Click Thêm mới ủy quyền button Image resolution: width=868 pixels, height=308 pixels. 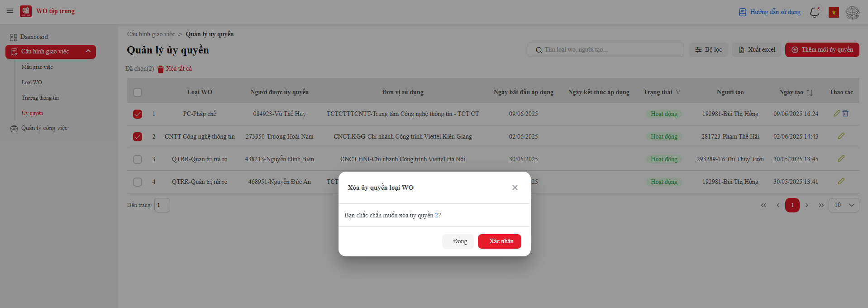pyautogui.click(x=822, y=50)
